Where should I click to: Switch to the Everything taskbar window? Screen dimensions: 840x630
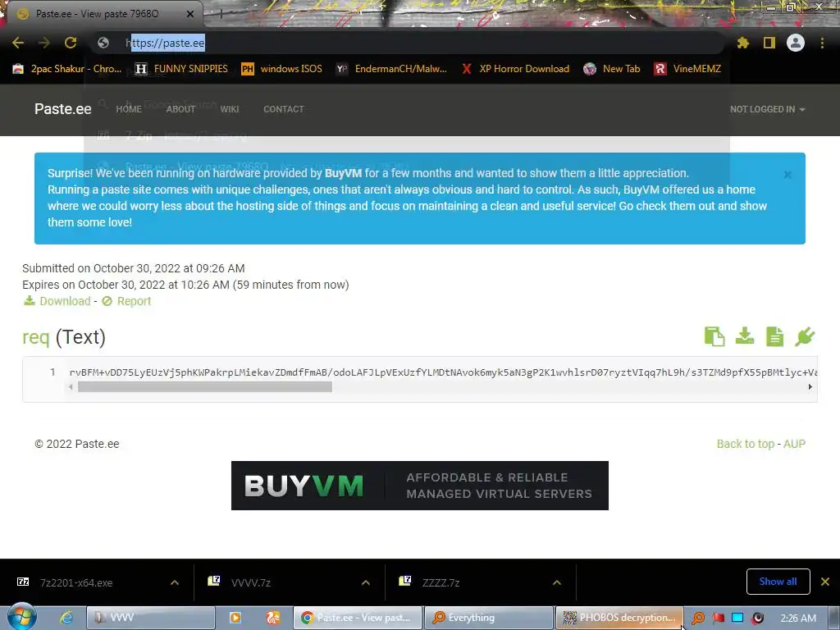[x=488, y=618]
